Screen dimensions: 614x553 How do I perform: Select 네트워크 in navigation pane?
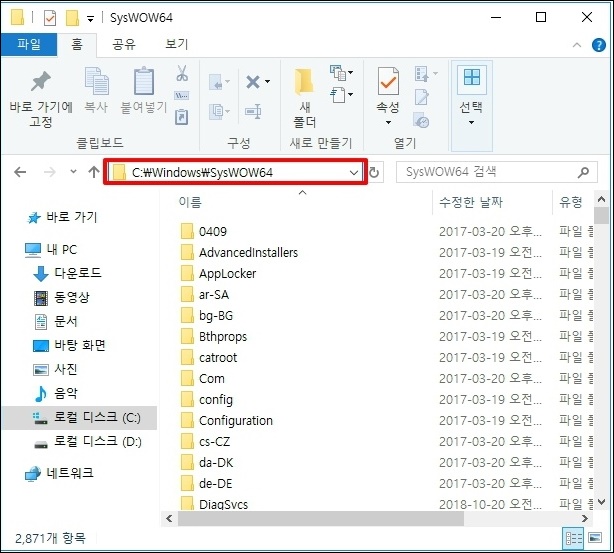(59, 473)
